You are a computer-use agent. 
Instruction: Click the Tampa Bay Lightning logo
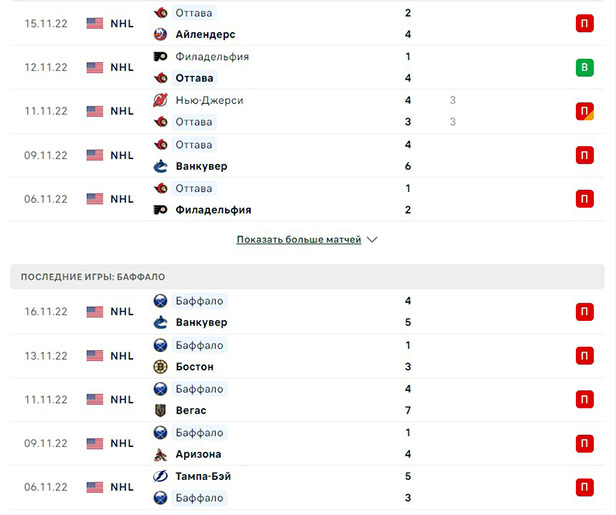(x=160, y=476)
